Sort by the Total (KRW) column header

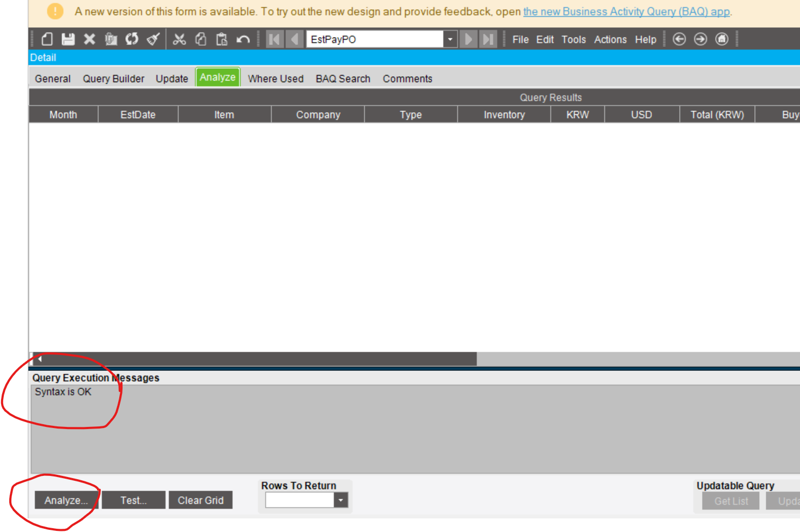(x=717, y=115)
